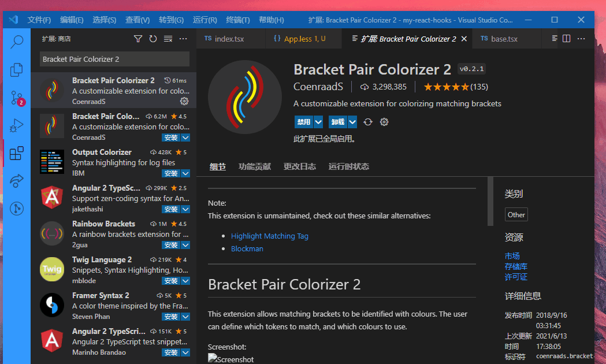Focus the extension search input field

pos(114,59)
